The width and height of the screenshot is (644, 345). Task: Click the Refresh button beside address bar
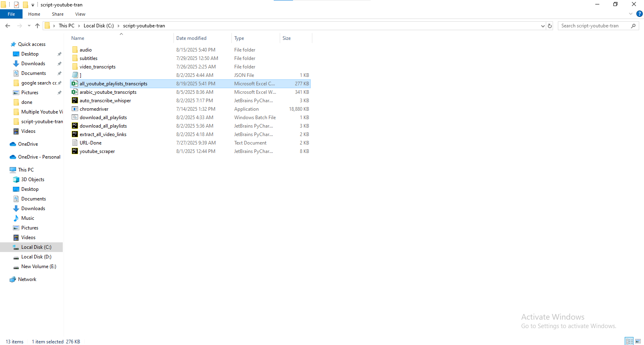[550, 26]
